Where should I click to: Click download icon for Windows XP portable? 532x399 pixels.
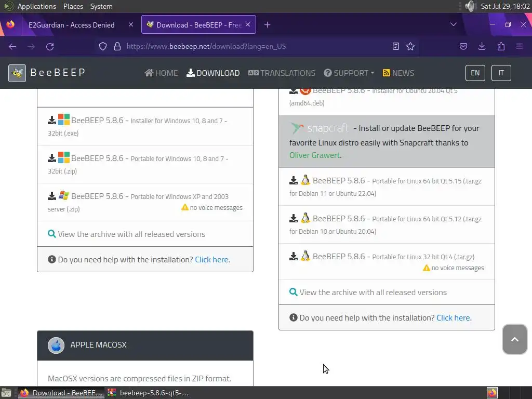[x=52, y=196]
